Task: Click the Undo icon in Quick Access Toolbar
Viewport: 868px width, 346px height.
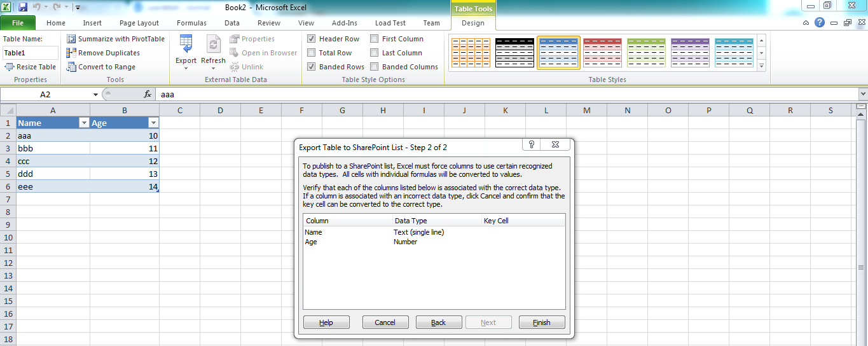Action: tap(37, 8)
